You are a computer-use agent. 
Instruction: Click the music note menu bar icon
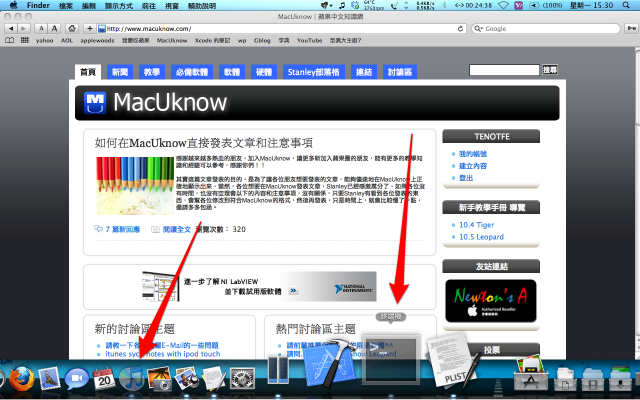pos(342,5)
